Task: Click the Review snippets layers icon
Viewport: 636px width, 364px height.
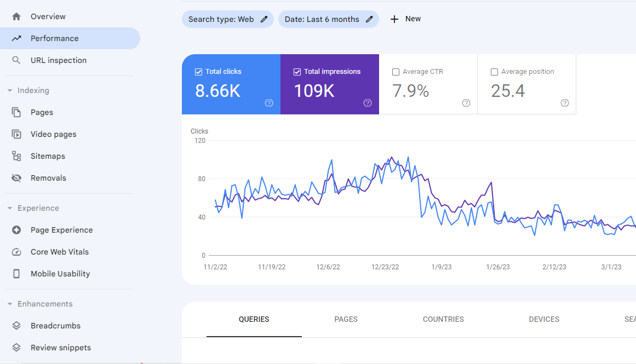Action: [x=16, y=348]
